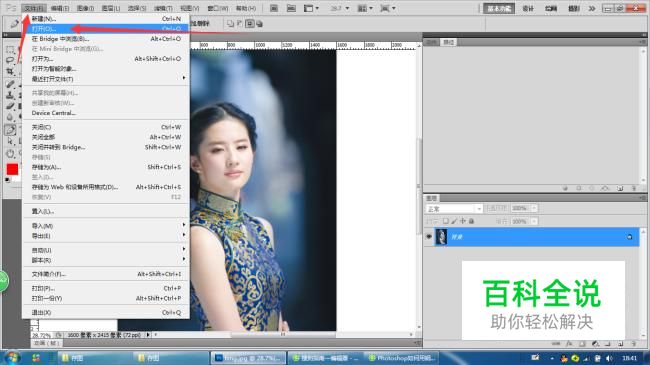This screenshot has width=650, height=365.
Task: Switch to the 绘画 workspace
Action: [551, 8]
